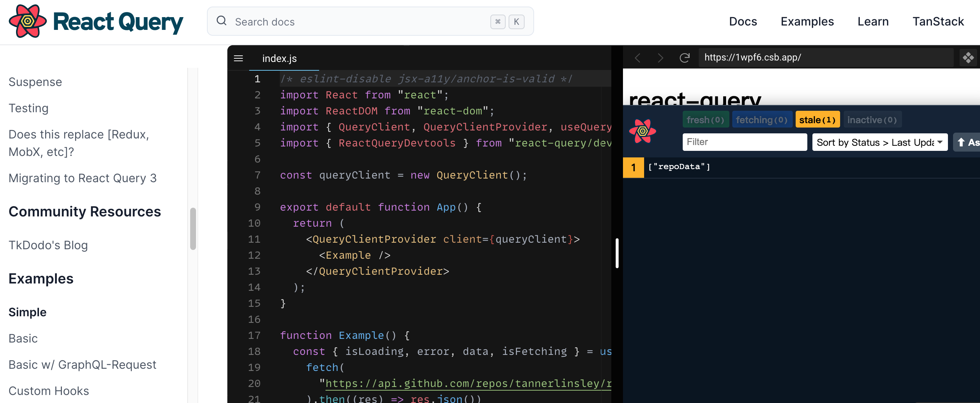The width and height of the screenshot is (980, 403).
Task: Open TkDodo's Blog link
Action: (x=48, y=245)
